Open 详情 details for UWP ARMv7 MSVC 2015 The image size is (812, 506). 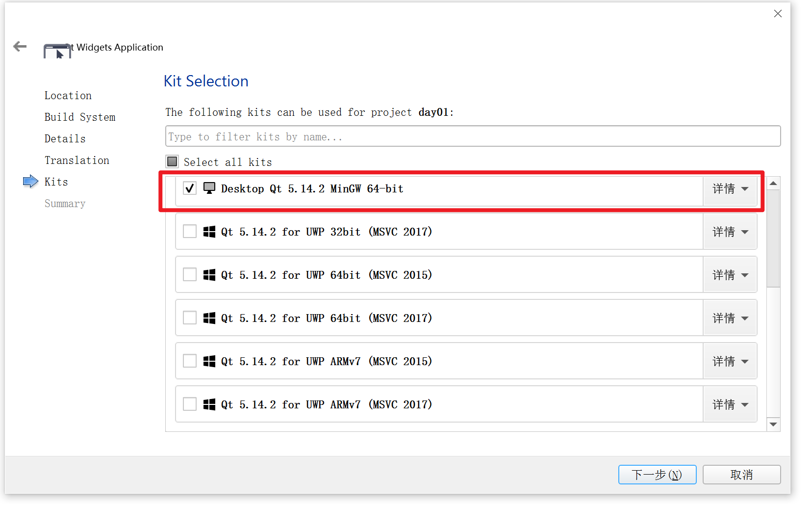tap(730, 362)
